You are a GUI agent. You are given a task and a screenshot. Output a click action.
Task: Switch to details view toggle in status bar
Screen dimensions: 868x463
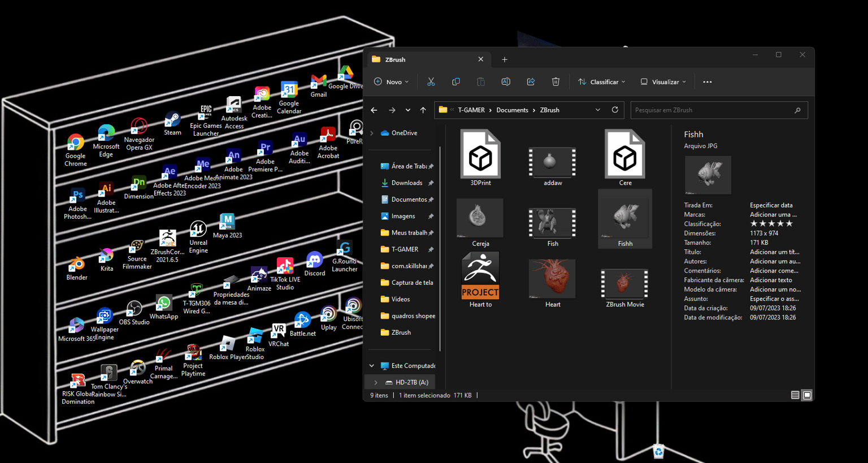pyautogui.click(x=795, y=395)
